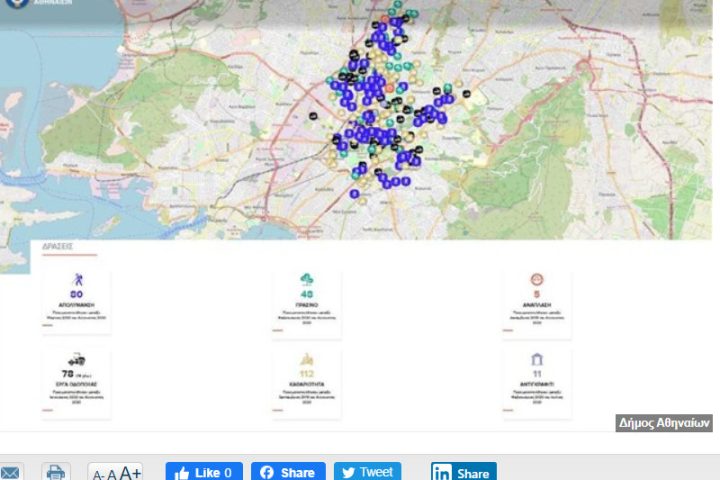Click the 11 count in ΑΝΤΙΓΚΡΑΦΙΤΙ card
The image size is (720, 480).
coord(537,374)
